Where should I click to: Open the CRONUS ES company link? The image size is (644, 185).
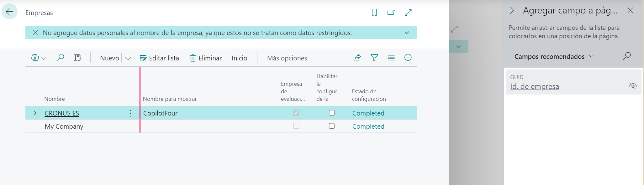pyautogui.click(x=62, y=113)
